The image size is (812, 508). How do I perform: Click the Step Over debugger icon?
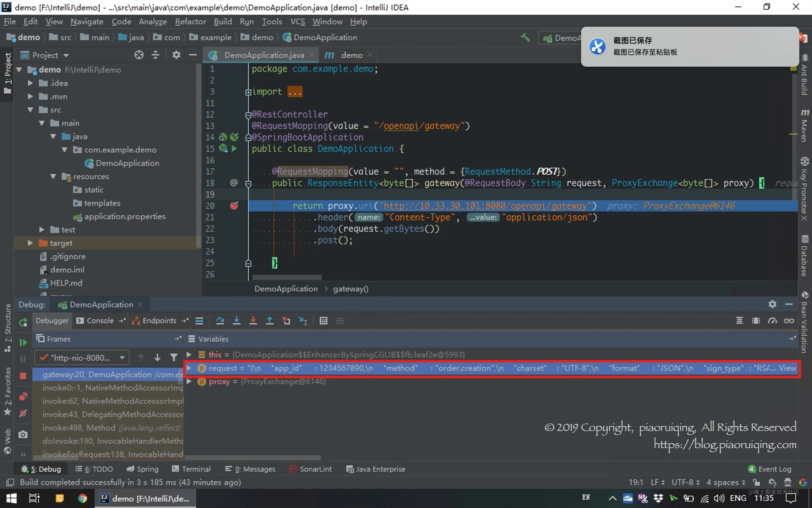220,321
